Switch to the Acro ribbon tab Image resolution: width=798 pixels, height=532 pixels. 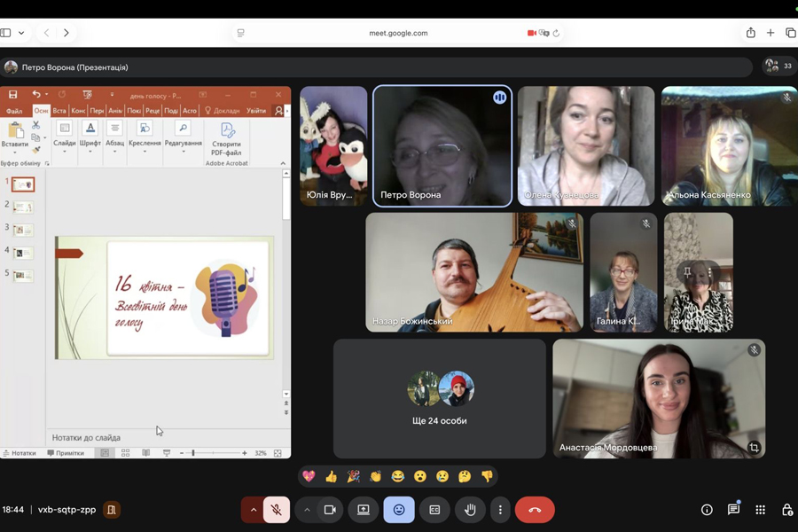point(190,111)
